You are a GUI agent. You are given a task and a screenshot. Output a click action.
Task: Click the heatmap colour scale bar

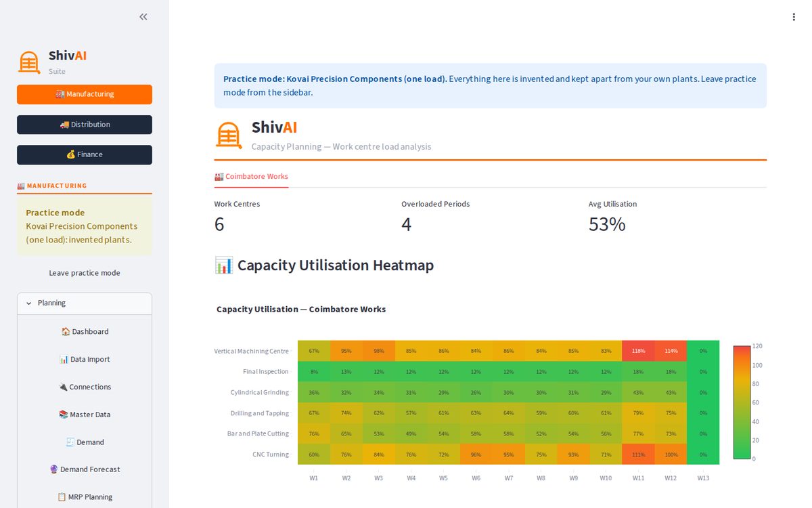[x=742, y=402]
